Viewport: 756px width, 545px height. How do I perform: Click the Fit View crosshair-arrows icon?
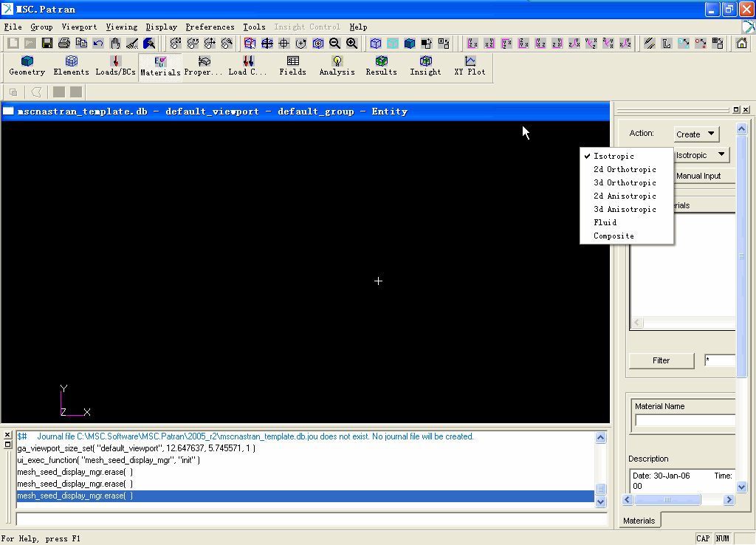(267, 44)
